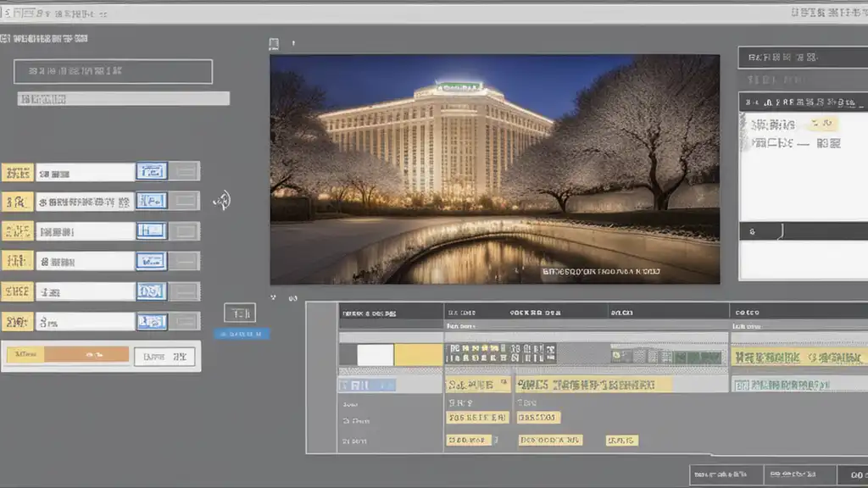Select the yellow label of the first property row
The width and height of the screenshot is (868, 488).
tap(17, 172)
